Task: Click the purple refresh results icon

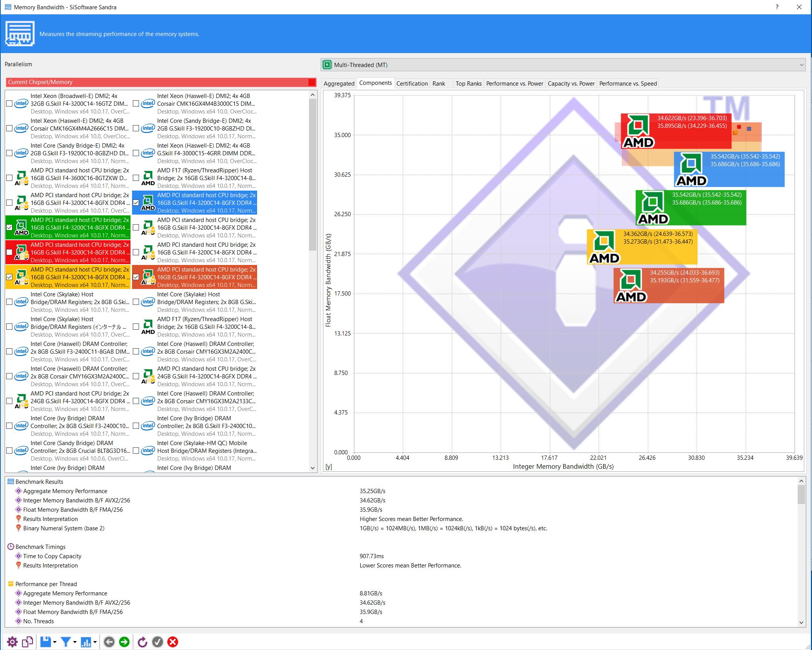Action: [142, 642]
